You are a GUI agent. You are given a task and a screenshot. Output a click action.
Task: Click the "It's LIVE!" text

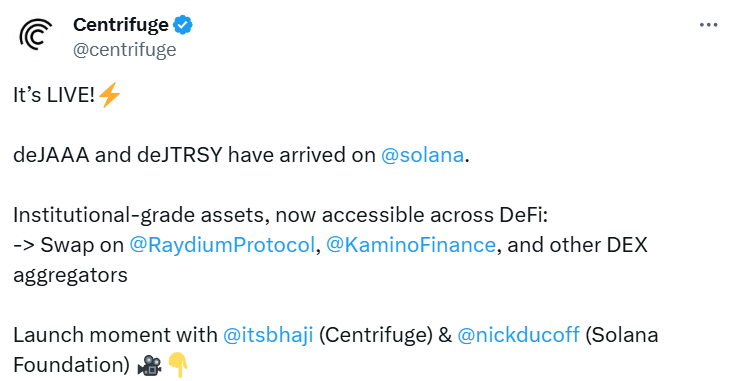tap(54, 95)
